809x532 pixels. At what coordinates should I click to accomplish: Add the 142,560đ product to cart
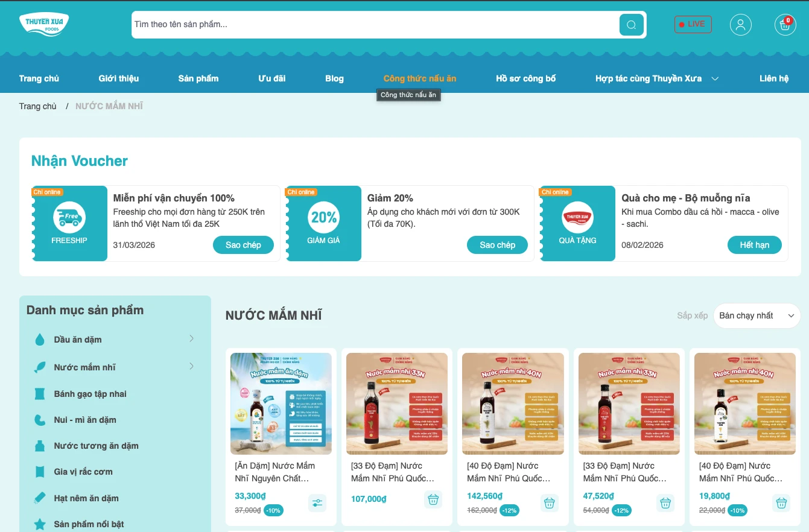[x=549, y=502]
